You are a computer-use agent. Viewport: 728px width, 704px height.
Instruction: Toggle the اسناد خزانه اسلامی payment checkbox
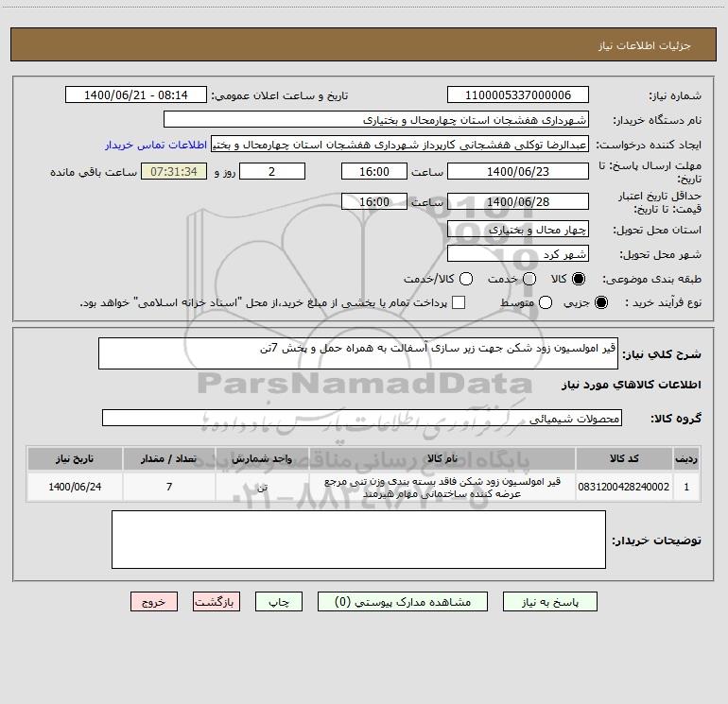click(x=459, y=302)
